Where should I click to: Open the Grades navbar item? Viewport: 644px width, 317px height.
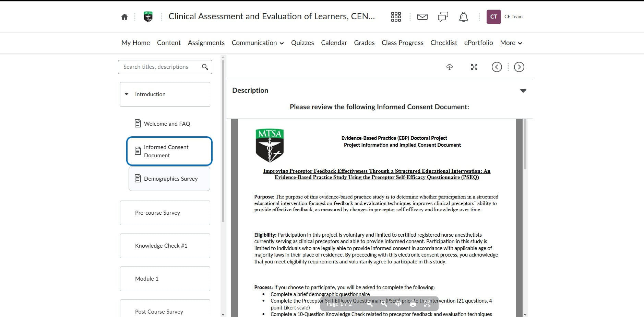click(364, 43)
